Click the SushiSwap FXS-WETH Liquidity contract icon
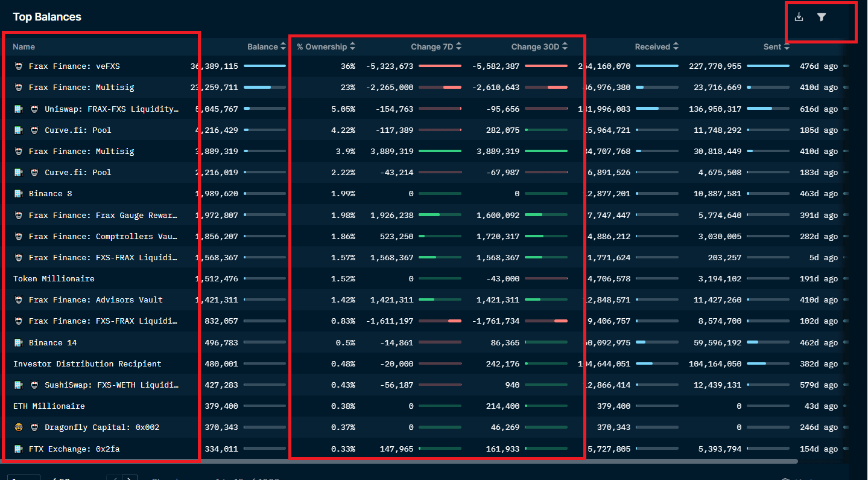The height and width of the screenshot is (480, 868). tap(18, 385)
